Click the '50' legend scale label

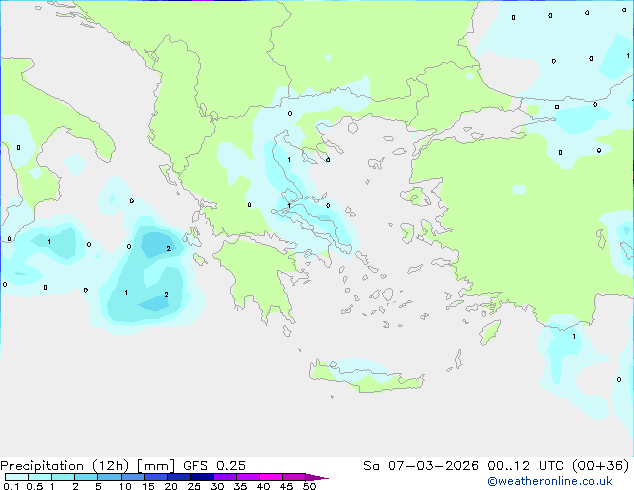tap(310, 486)
